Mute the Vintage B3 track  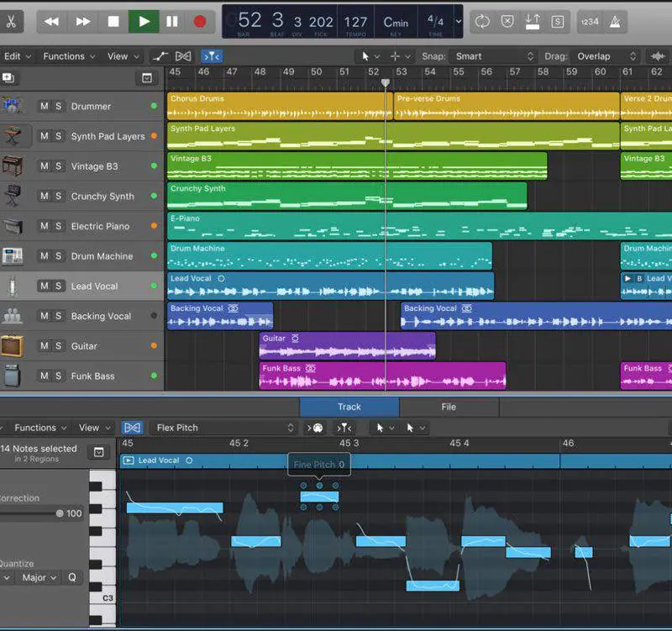pos(45,166)
